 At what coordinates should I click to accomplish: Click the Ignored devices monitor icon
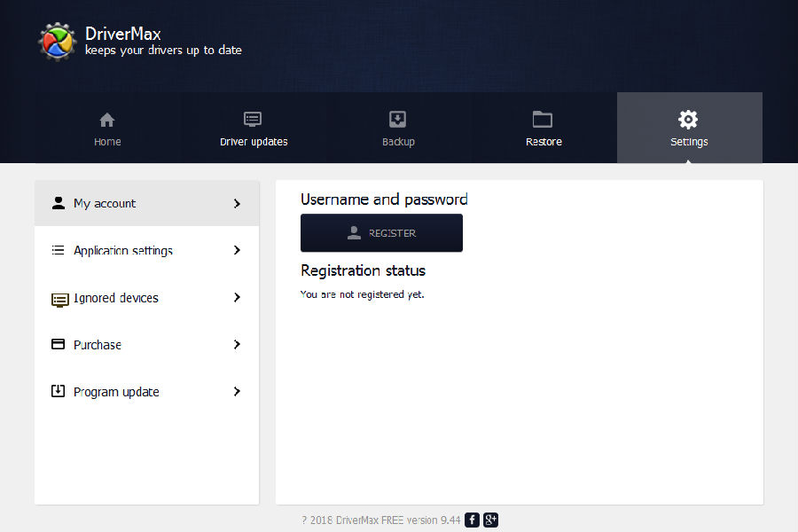click(x=59, y=300)
